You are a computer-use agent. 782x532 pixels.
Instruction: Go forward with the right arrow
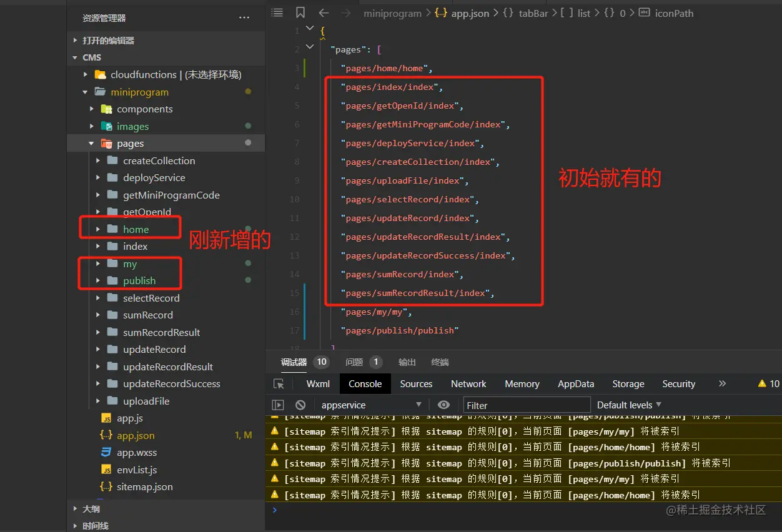pos(345,12)
